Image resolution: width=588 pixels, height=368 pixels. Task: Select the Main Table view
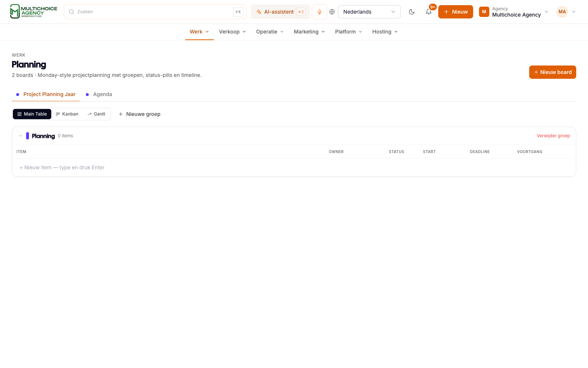(32, 114)
